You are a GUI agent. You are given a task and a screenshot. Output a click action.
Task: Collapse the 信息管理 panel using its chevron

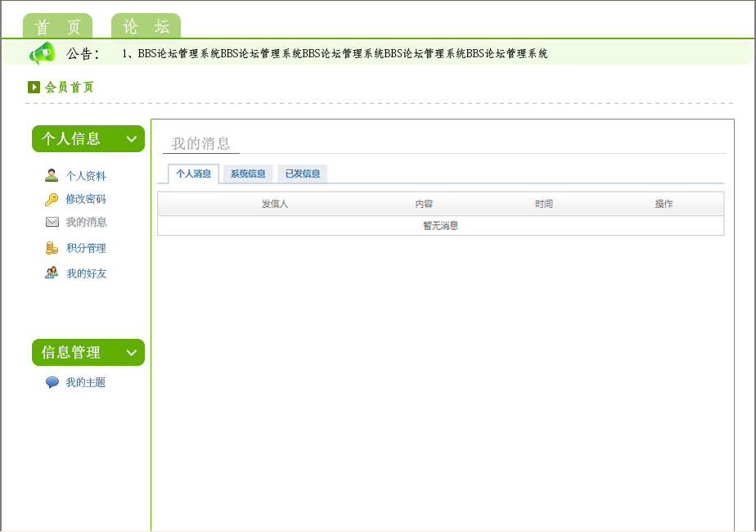132,353
